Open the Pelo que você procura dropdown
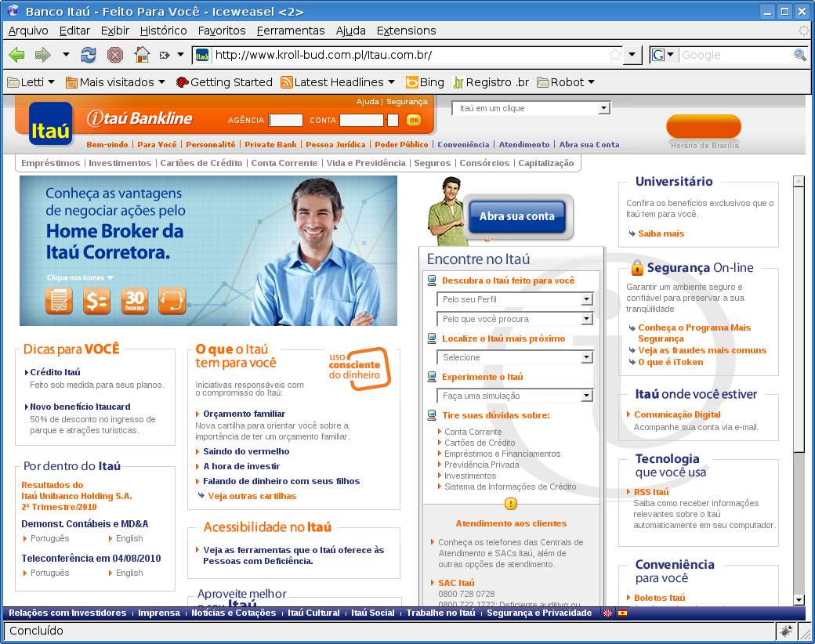This screenshot has width=815, height=644. point(515,319)
